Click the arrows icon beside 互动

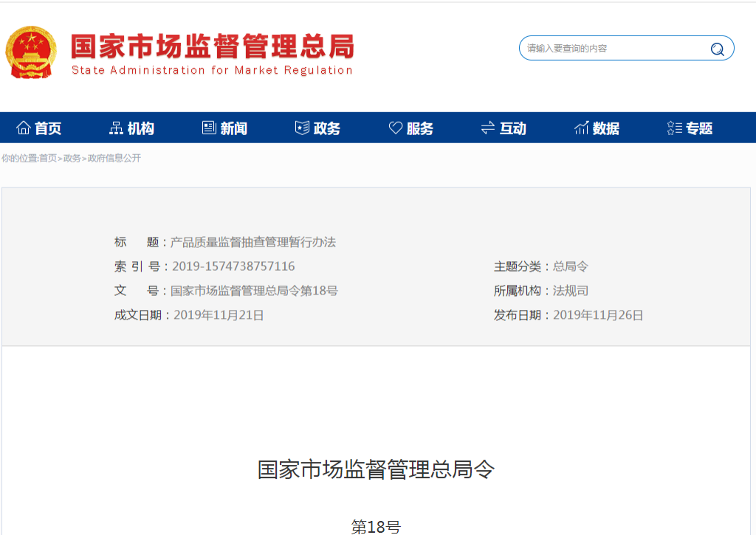click(x=488, y=128)
